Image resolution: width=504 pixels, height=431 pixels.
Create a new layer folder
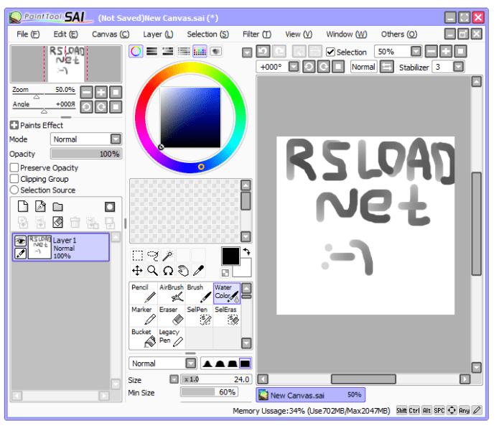pos(58,206)
